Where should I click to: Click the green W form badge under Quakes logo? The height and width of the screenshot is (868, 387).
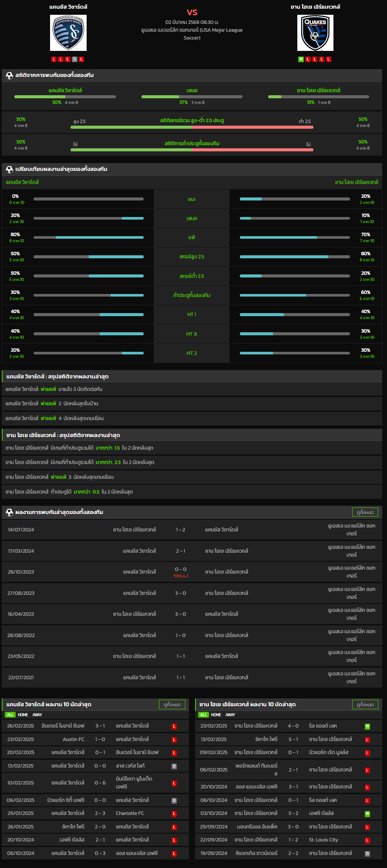coord(301,59)
